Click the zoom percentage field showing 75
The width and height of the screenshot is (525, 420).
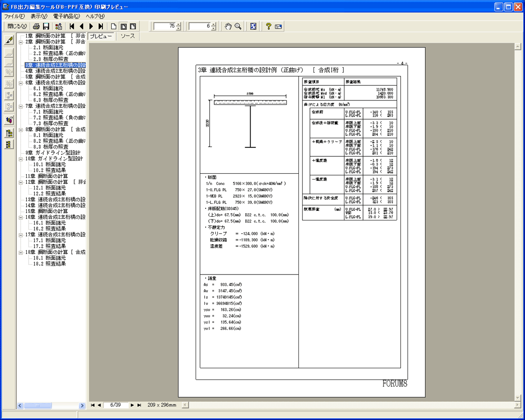pyautogui.click(x=164, y=26)
